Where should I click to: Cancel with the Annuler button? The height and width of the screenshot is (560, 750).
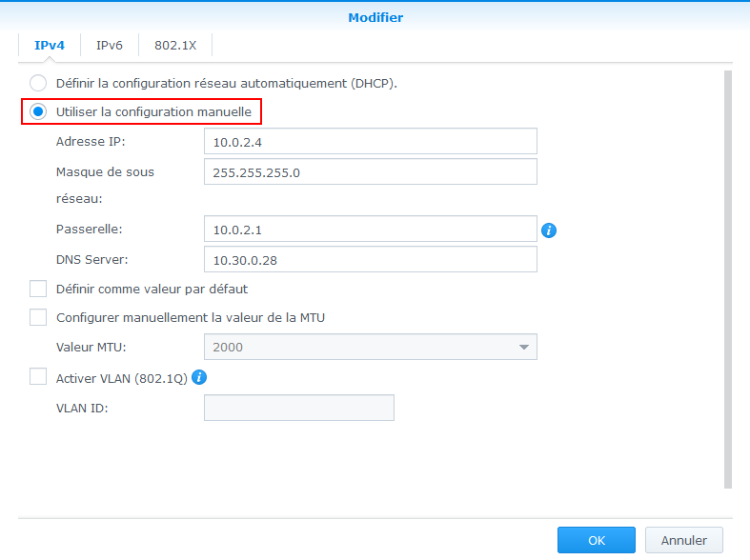click(x=684, y=540)
